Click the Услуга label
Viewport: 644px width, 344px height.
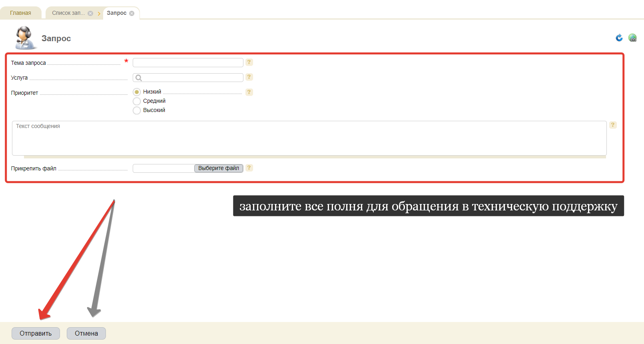[x=19, y=78]
